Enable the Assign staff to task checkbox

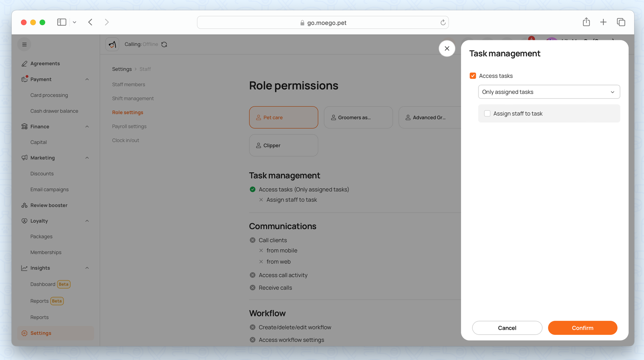pyautogui.click(x=487, y=114)
